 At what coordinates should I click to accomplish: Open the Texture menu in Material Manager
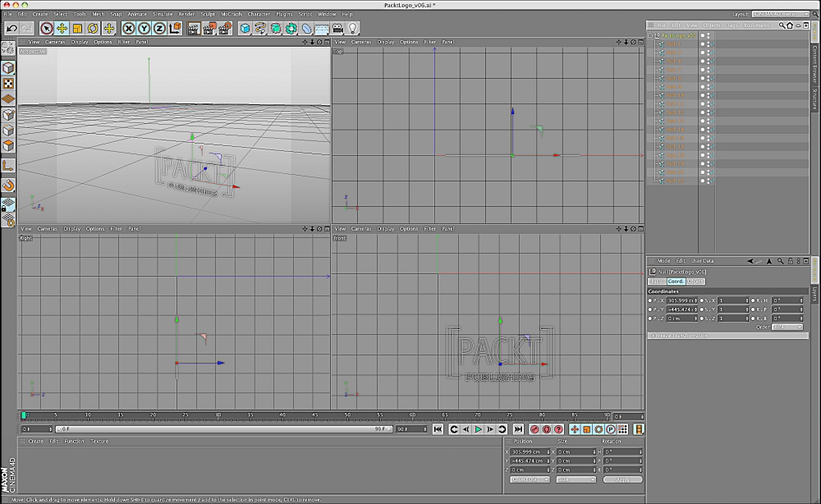99,441
